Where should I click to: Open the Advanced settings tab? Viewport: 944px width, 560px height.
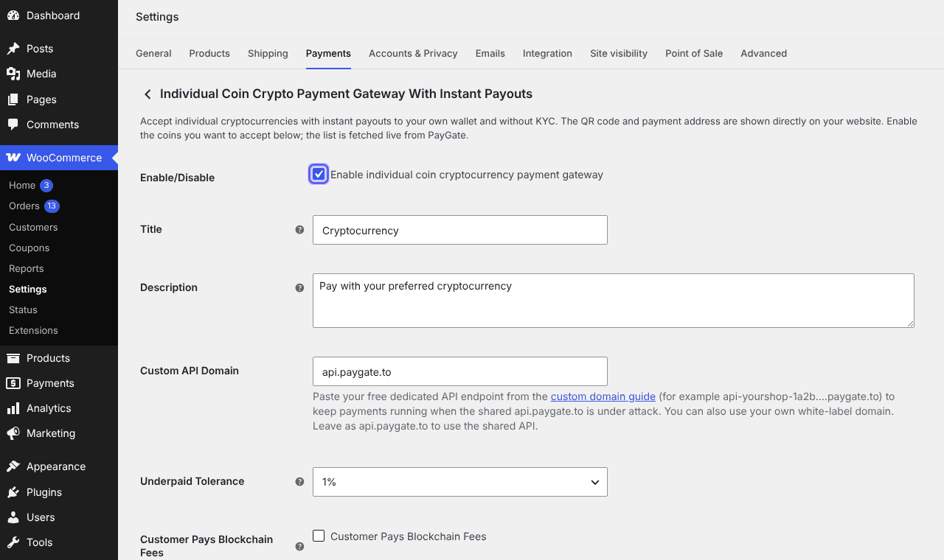coord(763,53)
